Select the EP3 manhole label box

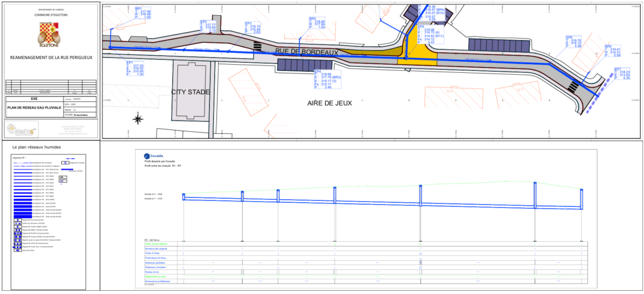(x=253, y=28)
